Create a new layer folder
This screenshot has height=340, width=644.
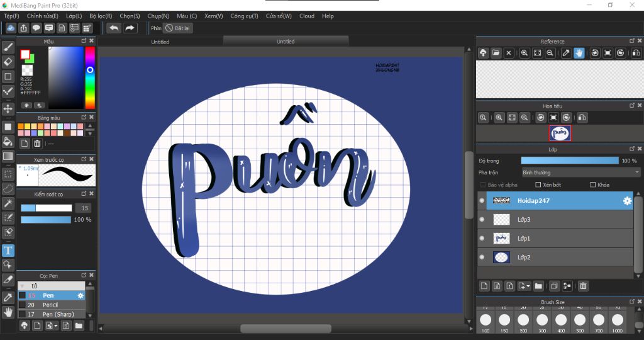coord(538,286)
